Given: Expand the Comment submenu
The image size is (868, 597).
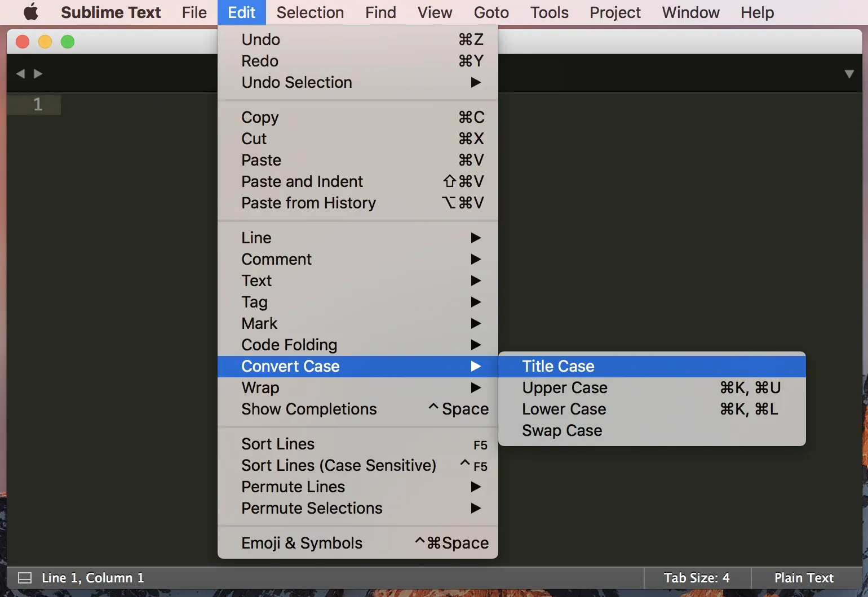Looking at the screenshot, I should (x=358, y=259).
